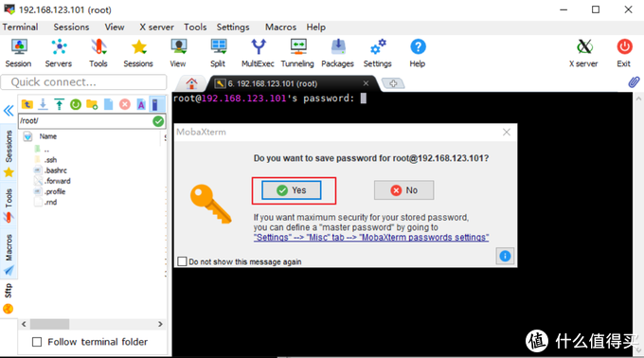The image size is (644, 358).
Task: Select the .bashrc file
Action: 50,170
